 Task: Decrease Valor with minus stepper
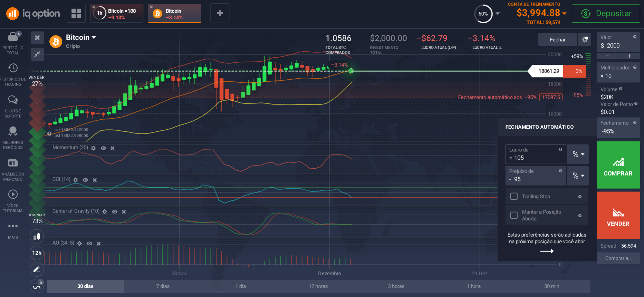(607, 56)
